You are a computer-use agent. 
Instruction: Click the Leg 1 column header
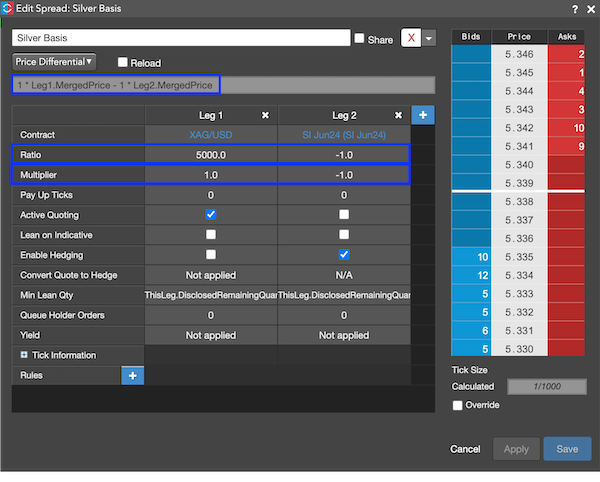click(211, 115)
